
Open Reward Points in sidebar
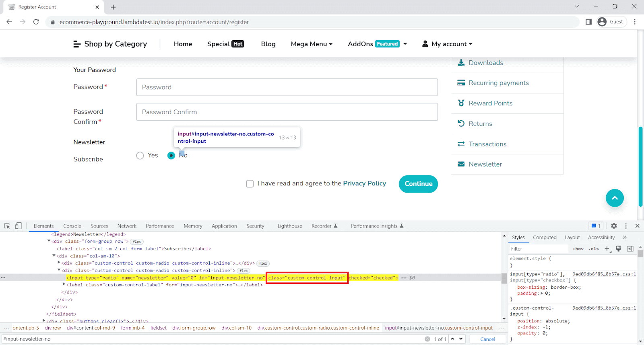click(x=485, y=103)
